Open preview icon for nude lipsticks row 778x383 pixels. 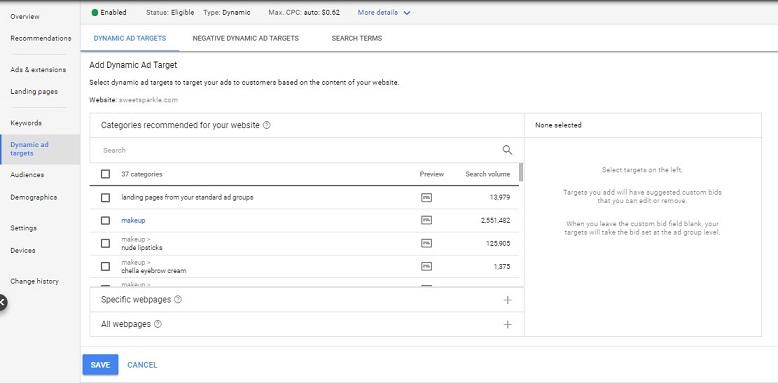pyautogui.click(x=426, y=243)
